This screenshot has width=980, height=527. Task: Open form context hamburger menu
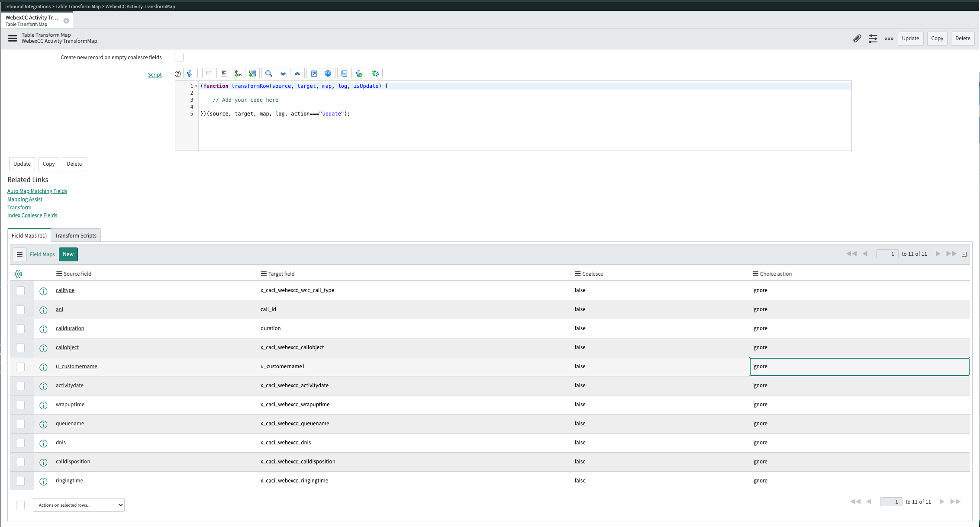(13, 39)
